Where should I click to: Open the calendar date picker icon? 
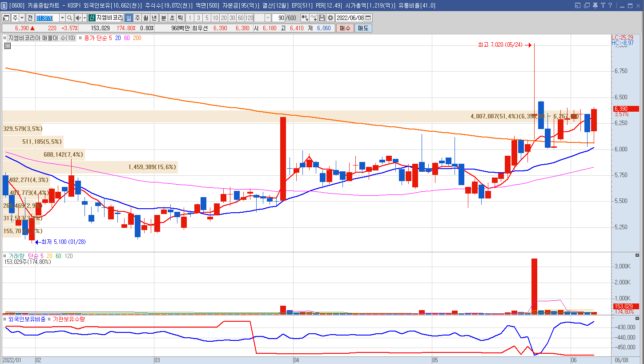coord(368,18)
